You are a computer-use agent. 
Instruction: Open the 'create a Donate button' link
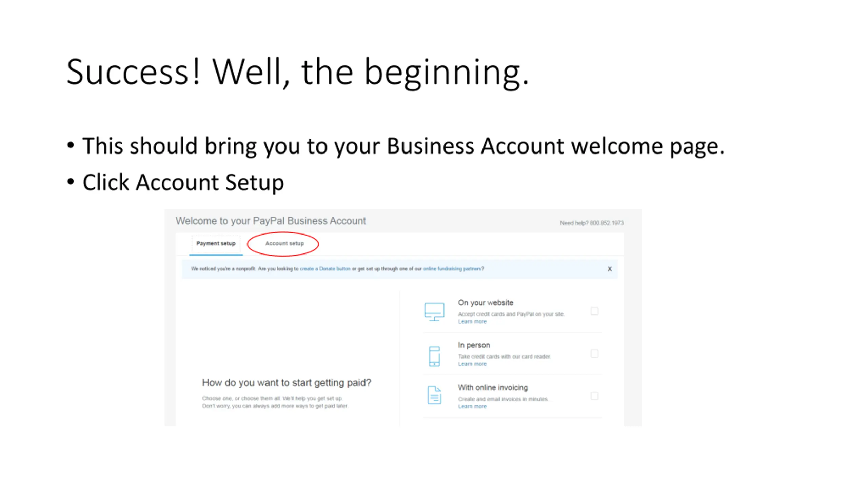click(x=325, y=269)
